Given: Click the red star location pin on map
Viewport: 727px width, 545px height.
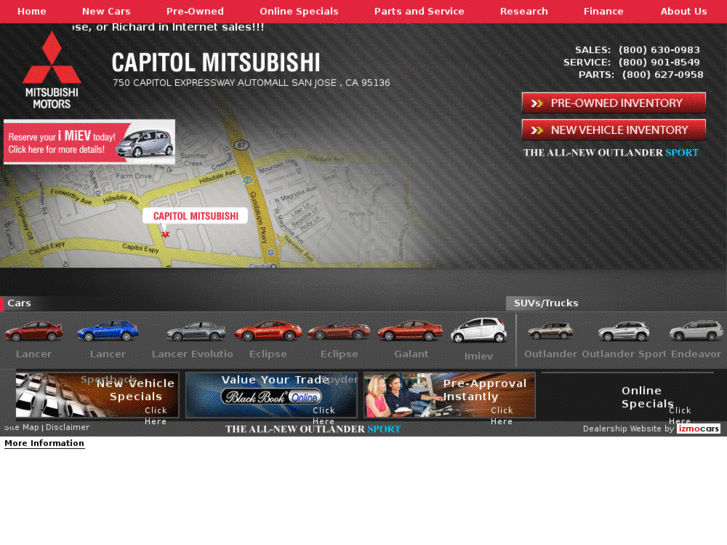Looking at the screenshot, I should click(166, 234).
